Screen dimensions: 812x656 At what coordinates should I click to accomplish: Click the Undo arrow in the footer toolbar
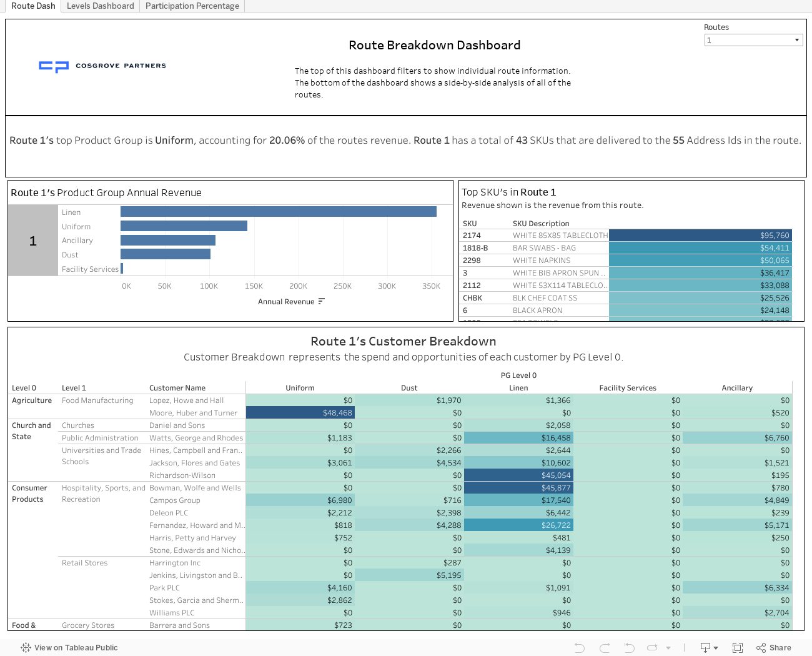click(x=580, y=648)
